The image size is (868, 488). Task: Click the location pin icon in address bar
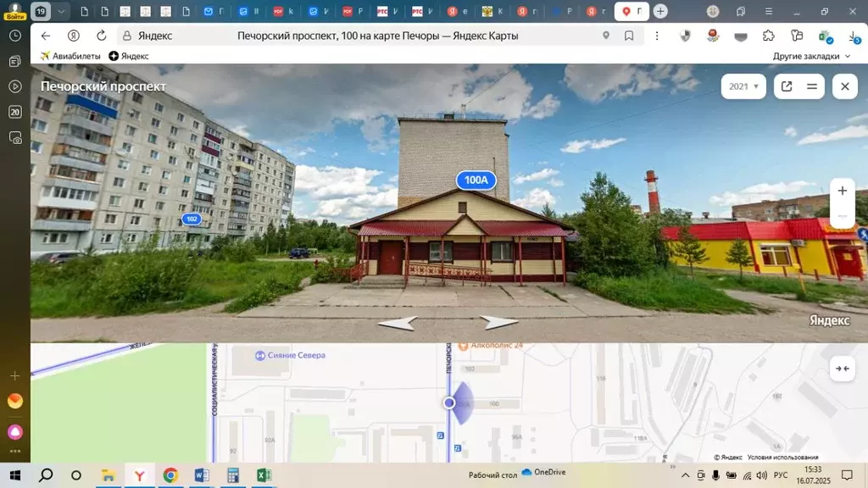pyautogui.click(x=606, y=36)
